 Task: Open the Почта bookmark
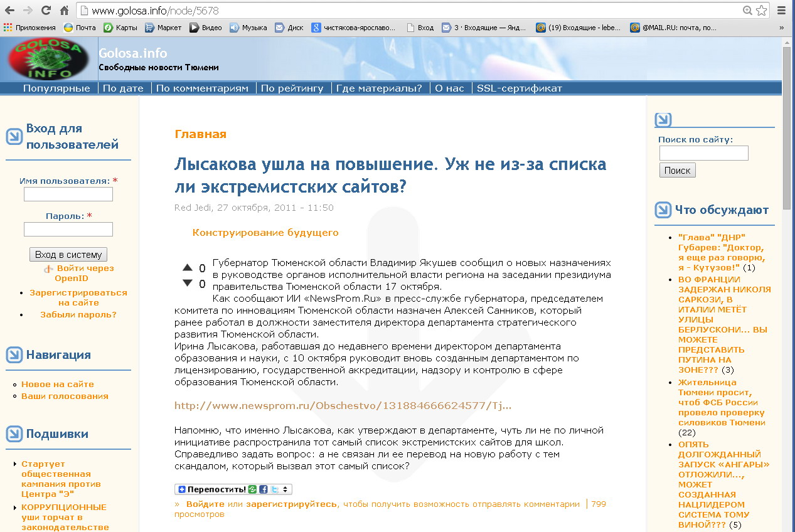(x=80, y=28)
